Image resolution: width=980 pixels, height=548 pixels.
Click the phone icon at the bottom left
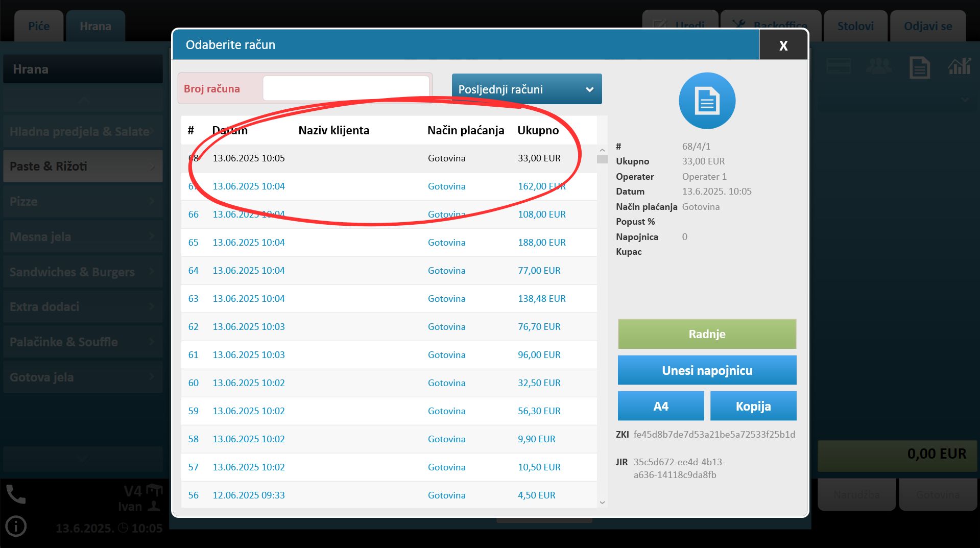(16, 494)
